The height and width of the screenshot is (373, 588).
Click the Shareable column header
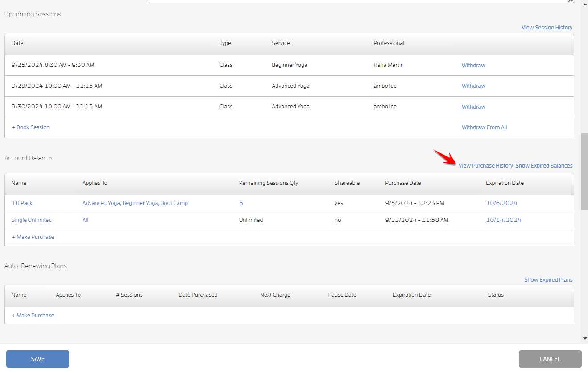[347, 183]
